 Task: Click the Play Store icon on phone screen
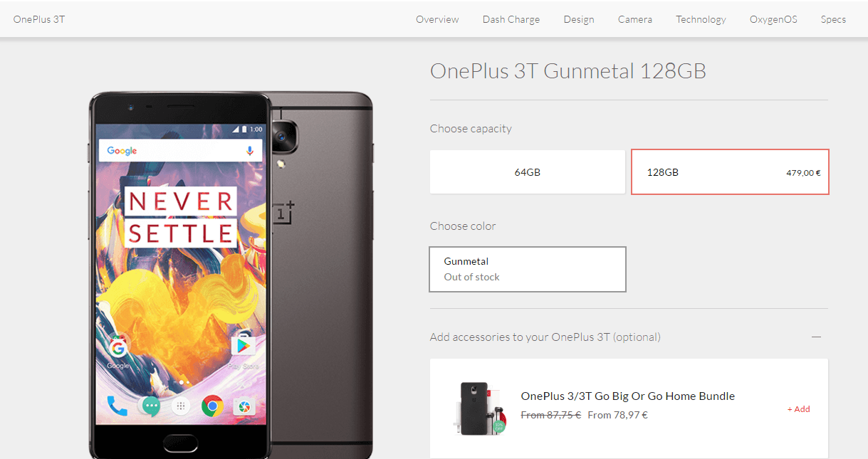point(243,347)
